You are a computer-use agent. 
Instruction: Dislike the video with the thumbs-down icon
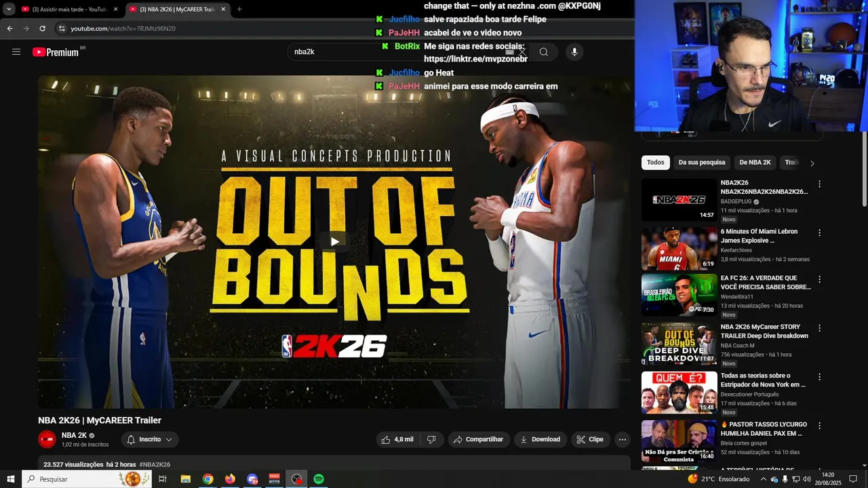(x=431, y=439)
